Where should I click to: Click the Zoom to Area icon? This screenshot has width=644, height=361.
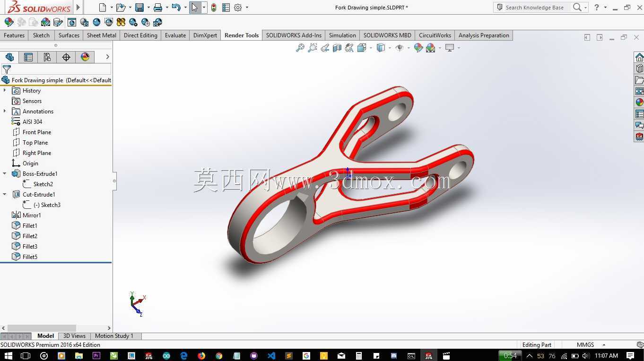point(313,48)
